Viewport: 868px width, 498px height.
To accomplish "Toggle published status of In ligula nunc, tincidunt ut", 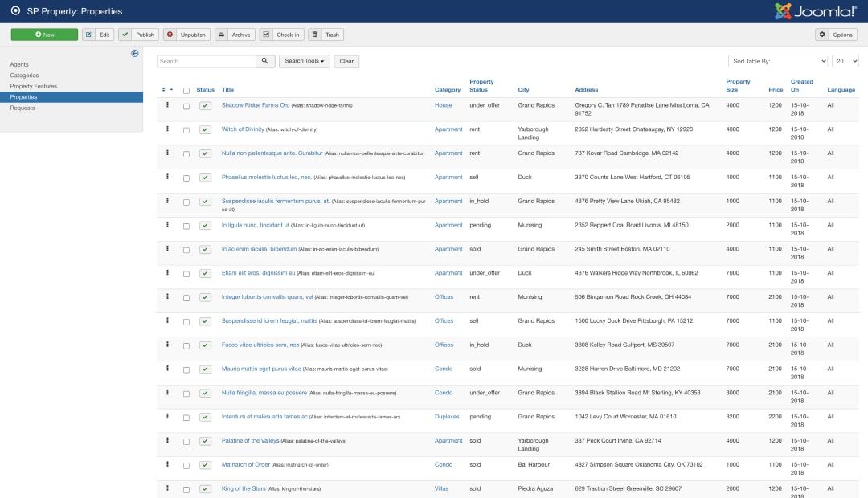I will tap(206, 225).
